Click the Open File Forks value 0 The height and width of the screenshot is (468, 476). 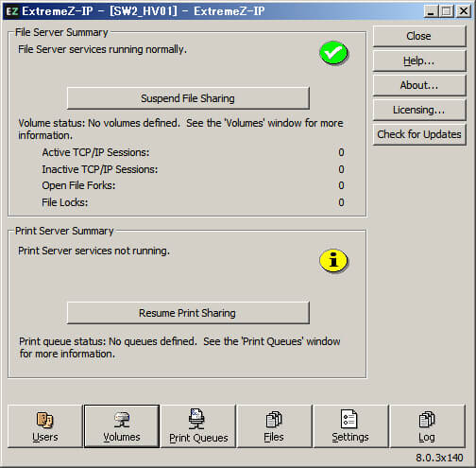(x=341, y=185)
